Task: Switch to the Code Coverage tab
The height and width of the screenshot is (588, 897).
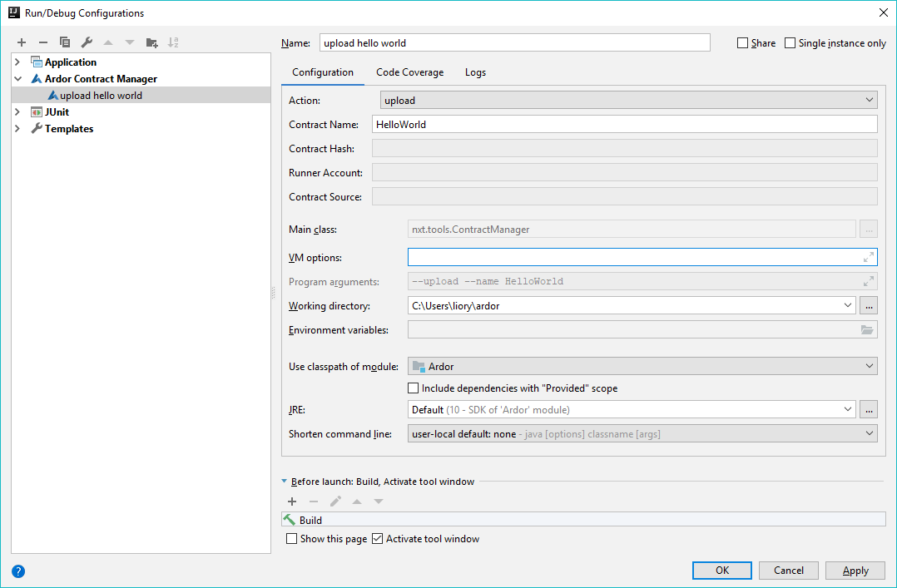Action: pos(409,72)
